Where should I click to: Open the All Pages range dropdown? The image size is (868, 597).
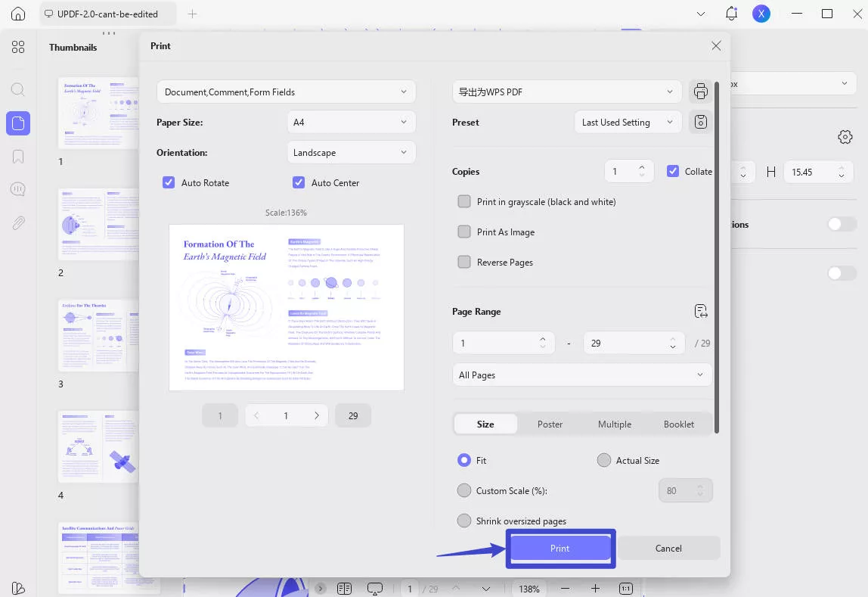click(x=581, y=375)
